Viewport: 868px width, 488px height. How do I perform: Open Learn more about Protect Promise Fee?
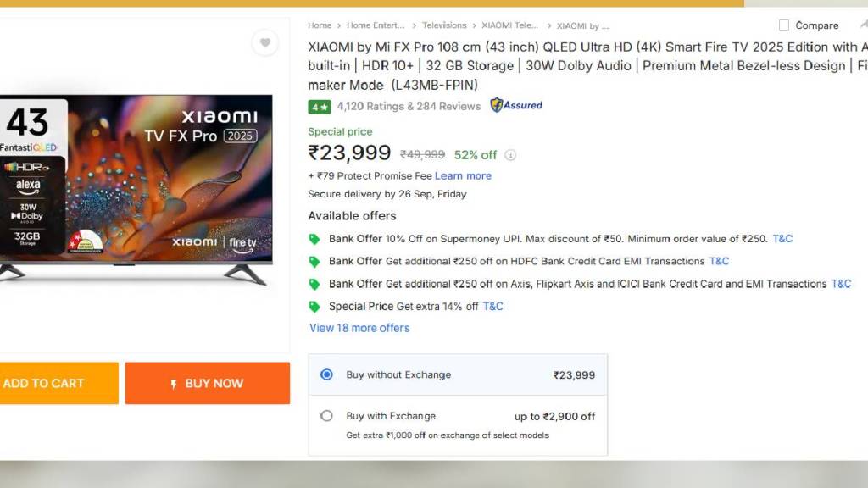pyautogui.click(x=463, y=176)
